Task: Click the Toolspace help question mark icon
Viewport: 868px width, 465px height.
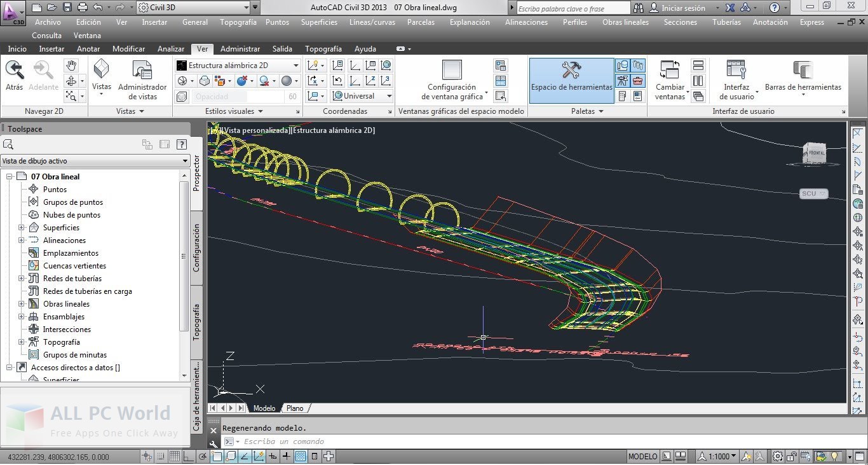Action: click(x=182, y=144)
